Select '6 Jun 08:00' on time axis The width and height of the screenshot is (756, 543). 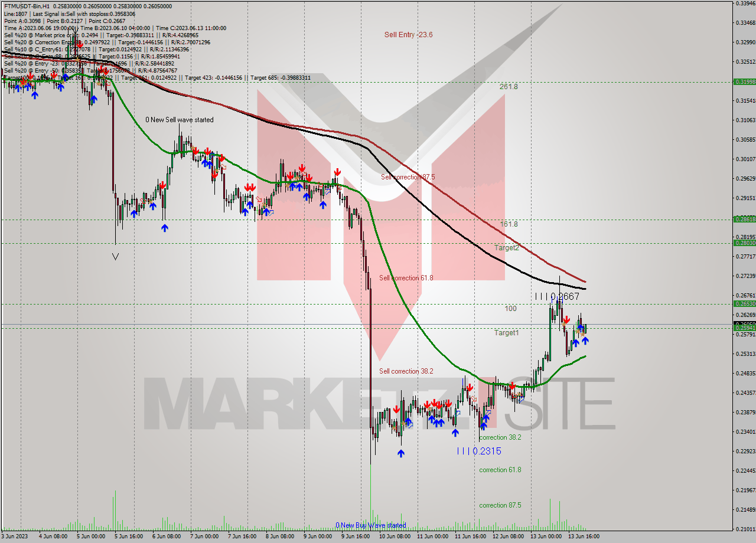[167, 537]
